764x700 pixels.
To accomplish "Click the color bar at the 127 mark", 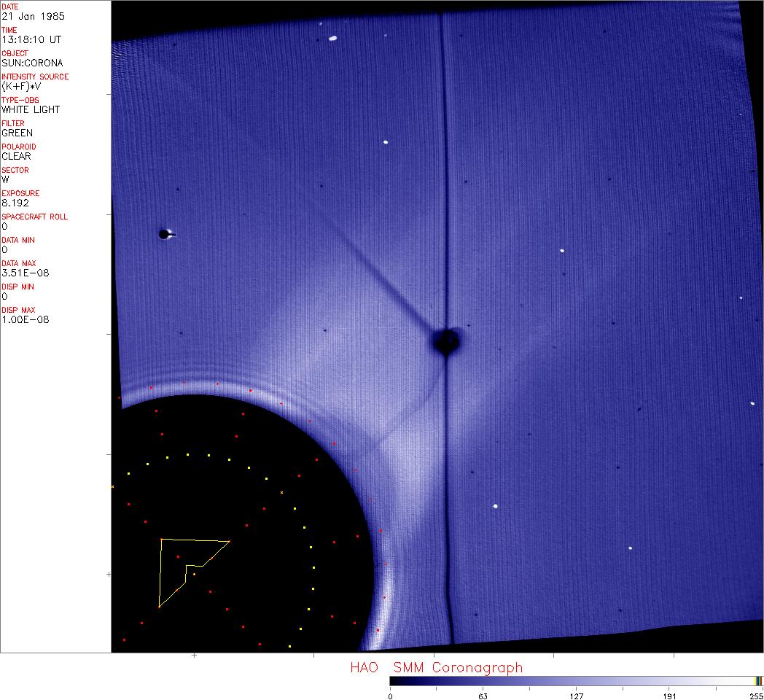I will coord(576,681).
